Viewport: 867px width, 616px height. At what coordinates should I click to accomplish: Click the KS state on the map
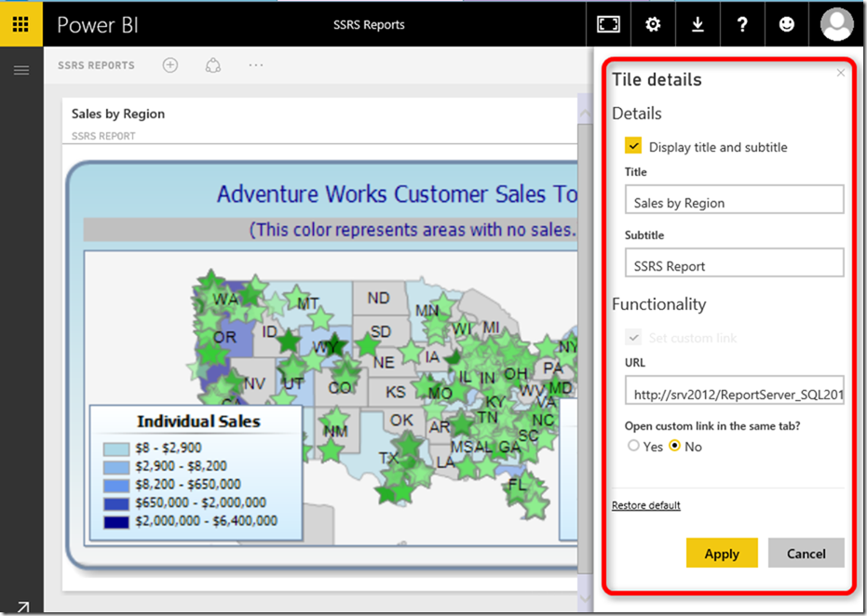tap(396, 393)
